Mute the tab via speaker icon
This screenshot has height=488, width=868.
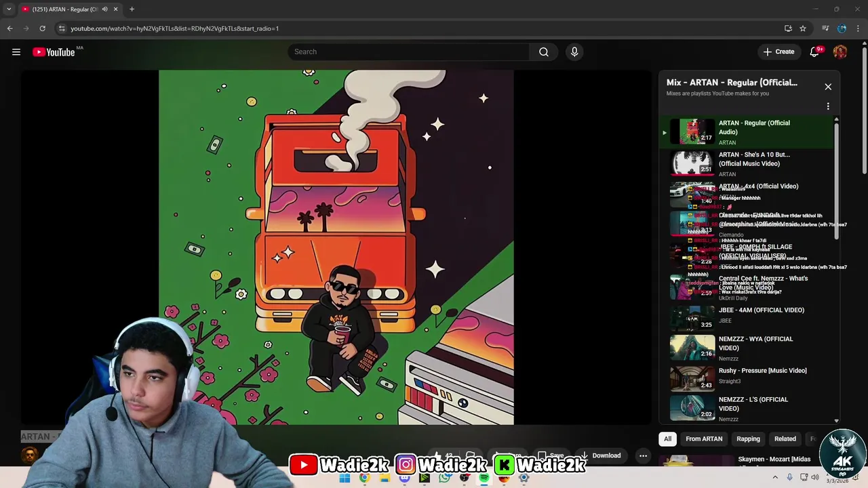pyautogui.click(x=104, y=9)
